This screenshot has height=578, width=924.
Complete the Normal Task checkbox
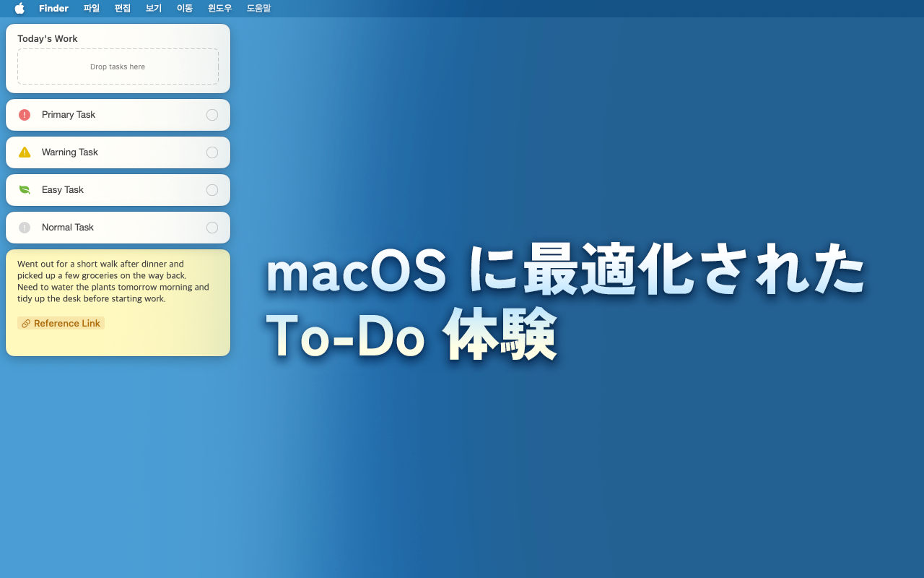pos(212,228)
